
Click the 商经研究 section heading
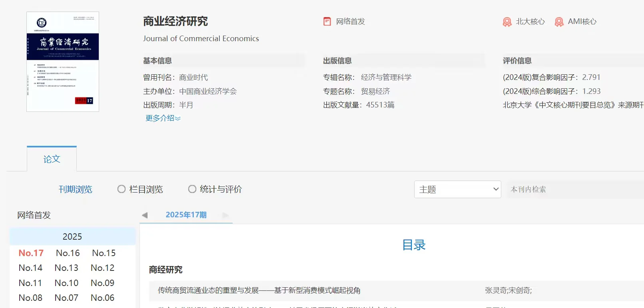(x=165, y=270)
